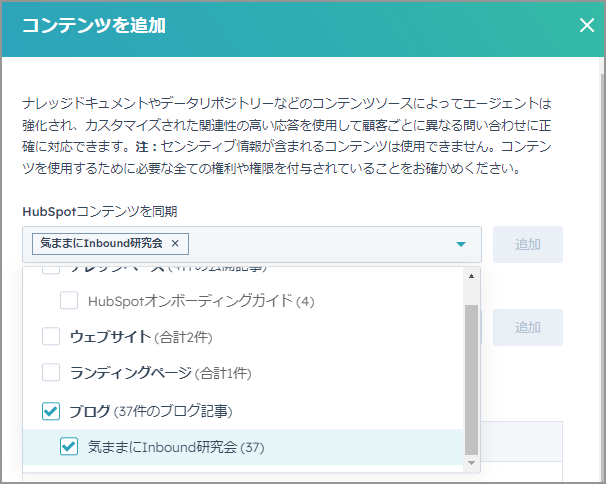The width and height of the screenshot is (606, 484).
Task: Click the ランディングページ option label
Action: tap(160, 373)
